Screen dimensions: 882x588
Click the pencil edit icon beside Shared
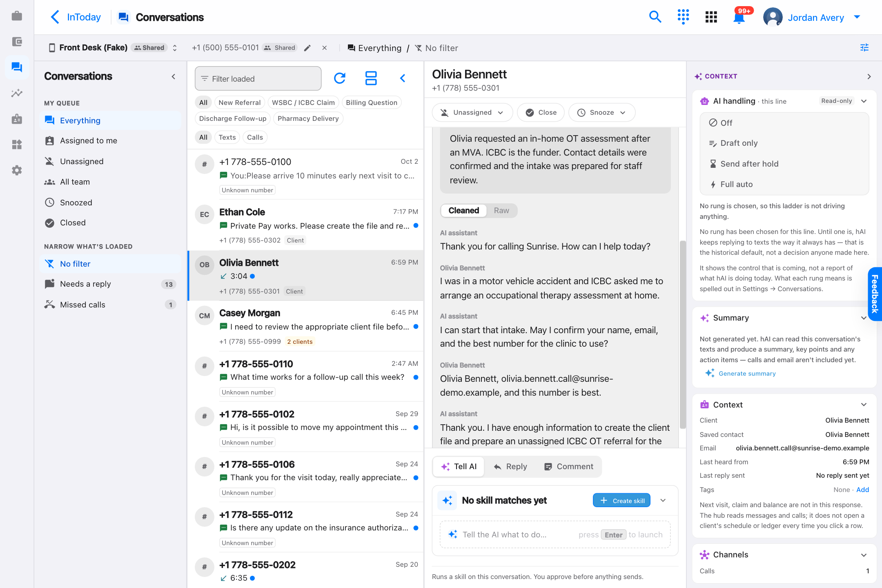[307, 48]
